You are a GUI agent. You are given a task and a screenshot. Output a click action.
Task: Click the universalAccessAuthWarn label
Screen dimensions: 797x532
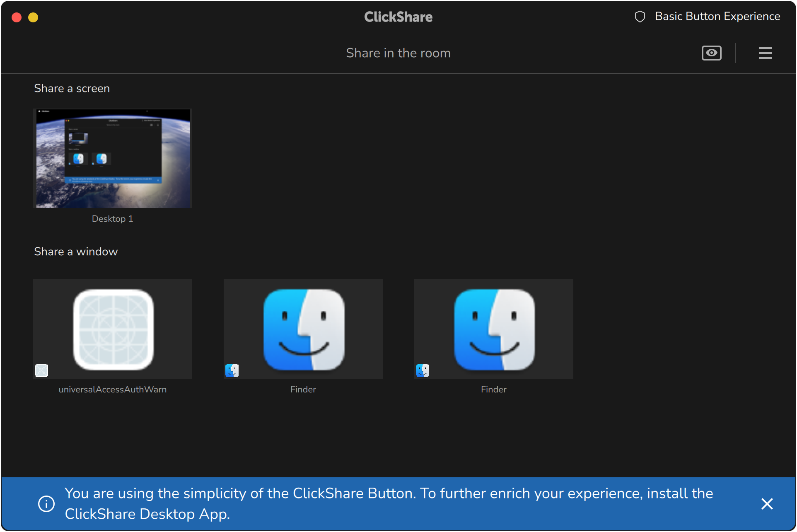pos(113,389)
